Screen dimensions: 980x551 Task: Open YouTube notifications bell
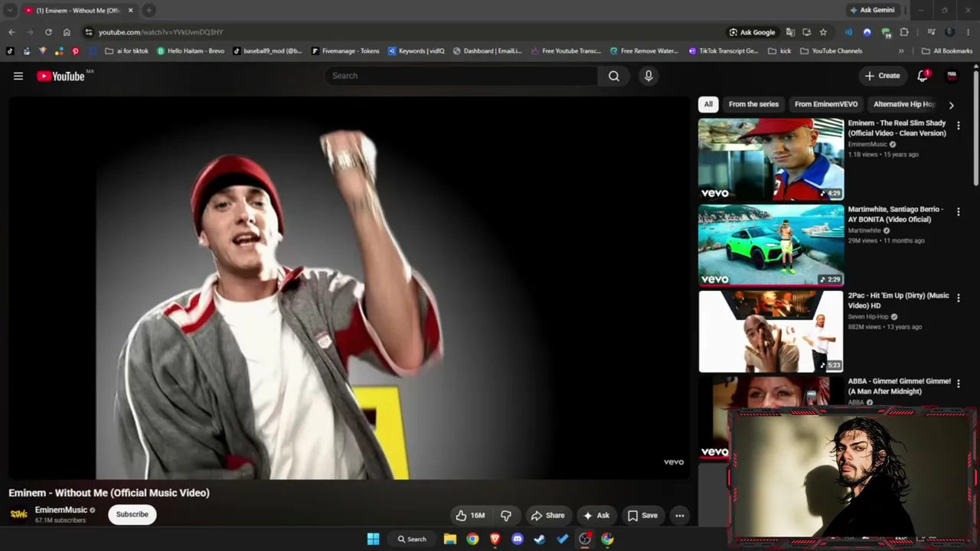pyautogui.click(x=923, y=76)
